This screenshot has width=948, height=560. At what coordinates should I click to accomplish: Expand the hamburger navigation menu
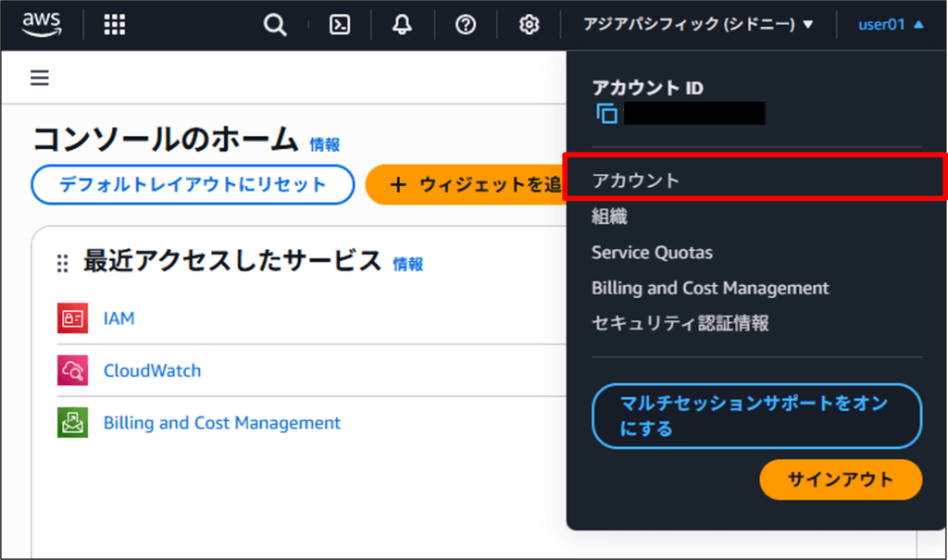click(40, 78)
